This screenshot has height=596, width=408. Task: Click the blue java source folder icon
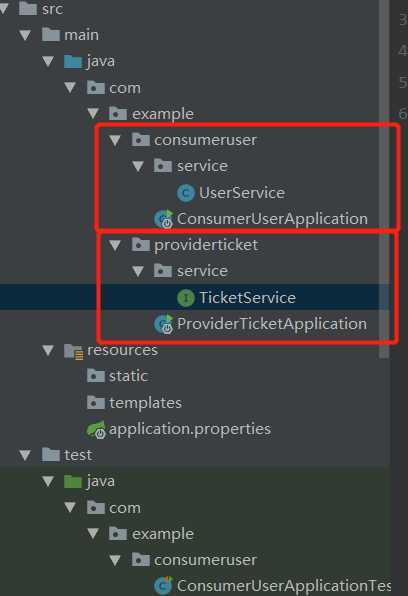click(x=73, y=62)
